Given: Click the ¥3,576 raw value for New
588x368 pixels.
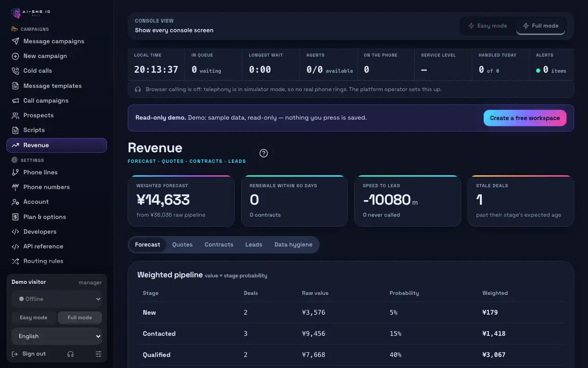Looking at the screenshot, I should (313, 313).
